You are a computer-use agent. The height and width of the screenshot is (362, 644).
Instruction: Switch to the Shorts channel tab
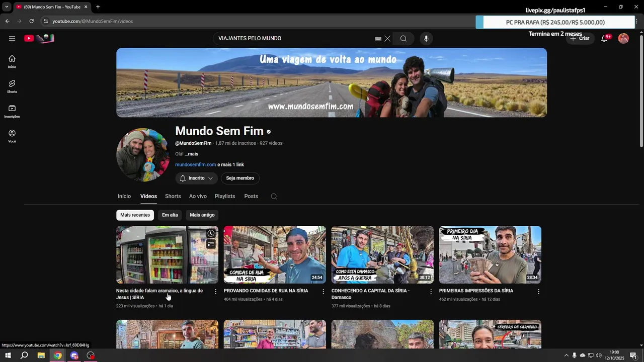[173, 197]
